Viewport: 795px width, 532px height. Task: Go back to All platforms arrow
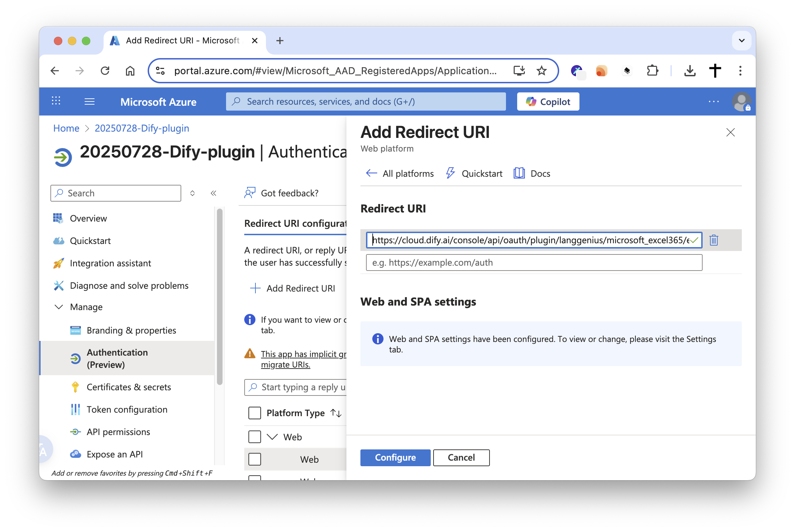(371, 173)
